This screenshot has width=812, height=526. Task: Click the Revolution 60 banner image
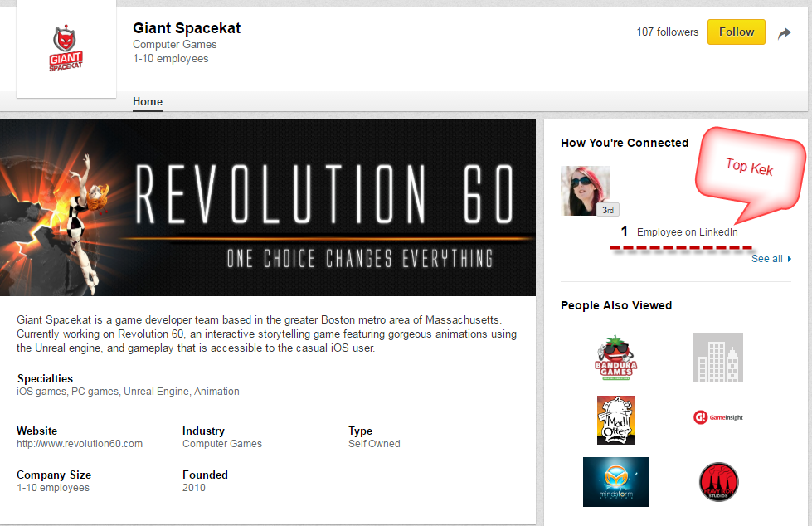click(268, 207)
